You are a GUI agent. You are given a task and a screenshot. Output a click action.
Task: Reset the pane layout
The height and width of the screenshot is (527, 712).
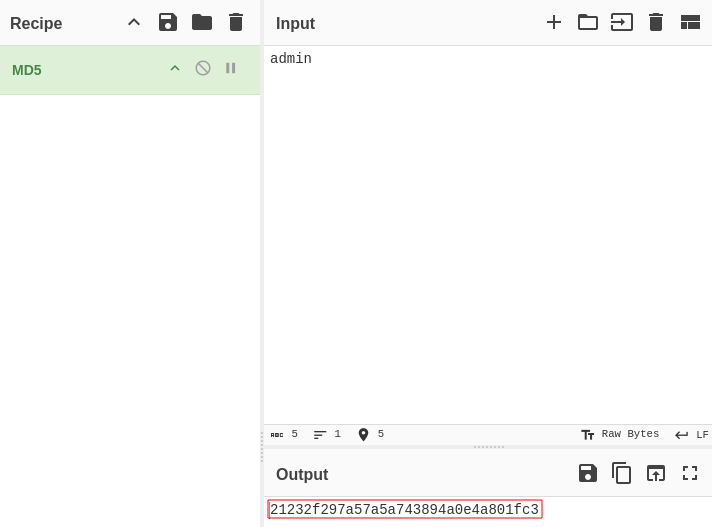690,22
